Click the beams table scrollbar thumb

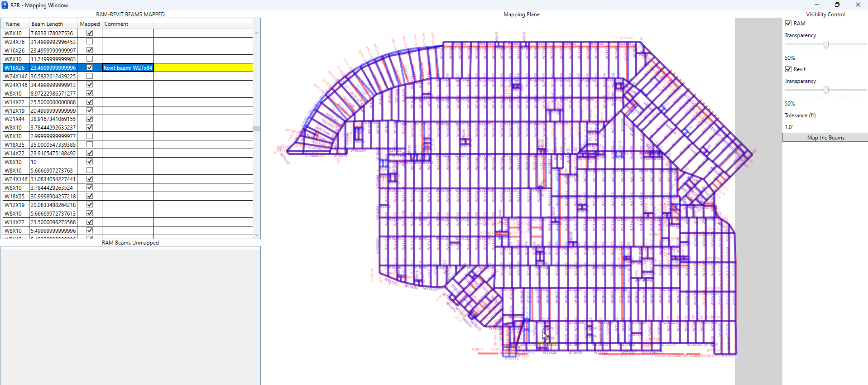[x=257, y=129]
